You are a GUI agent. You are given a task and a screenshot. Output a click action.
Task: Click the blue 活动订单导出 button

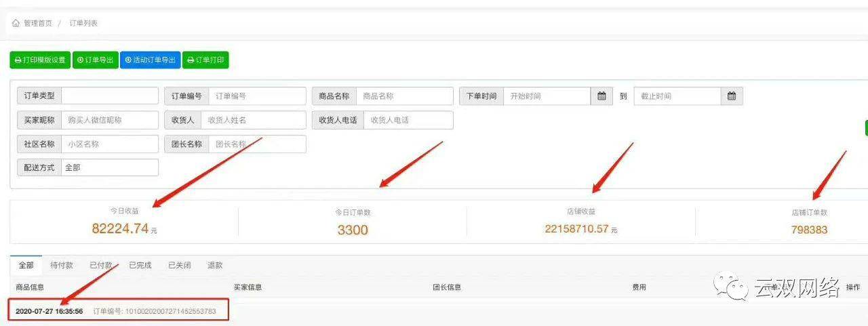151,60
